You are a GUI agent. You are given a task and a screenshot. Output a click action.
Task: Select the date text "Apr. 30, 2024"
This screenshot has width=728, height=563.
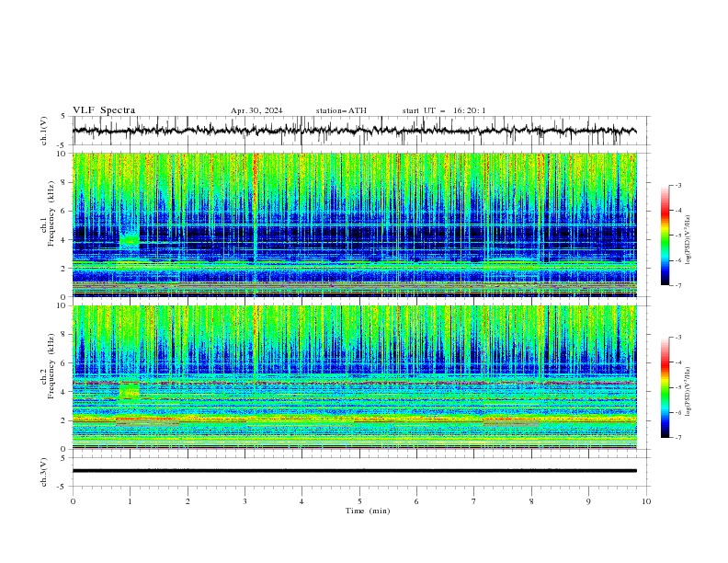256,110
